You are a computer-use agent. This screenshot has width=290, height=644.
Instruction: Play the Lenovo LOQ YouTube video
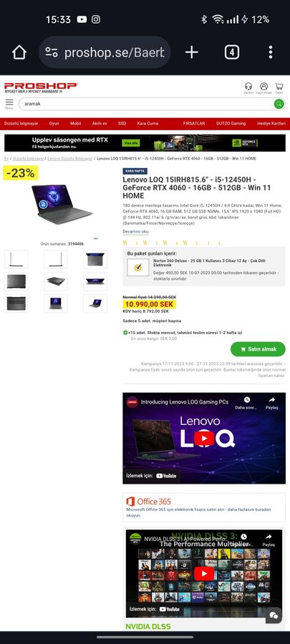[x=204, y=438]
